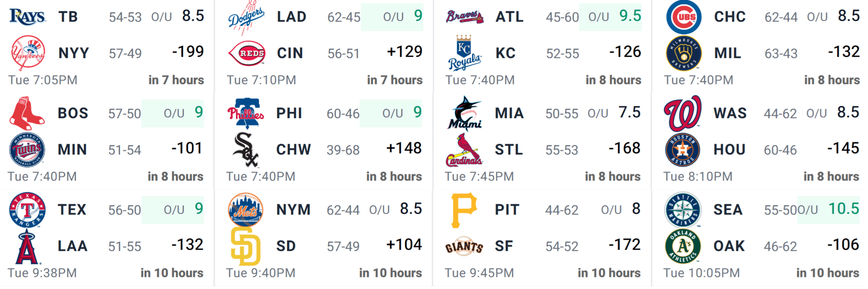
Task: Click the O/U 10.5 odds for SEA
Action: point(828,210)
